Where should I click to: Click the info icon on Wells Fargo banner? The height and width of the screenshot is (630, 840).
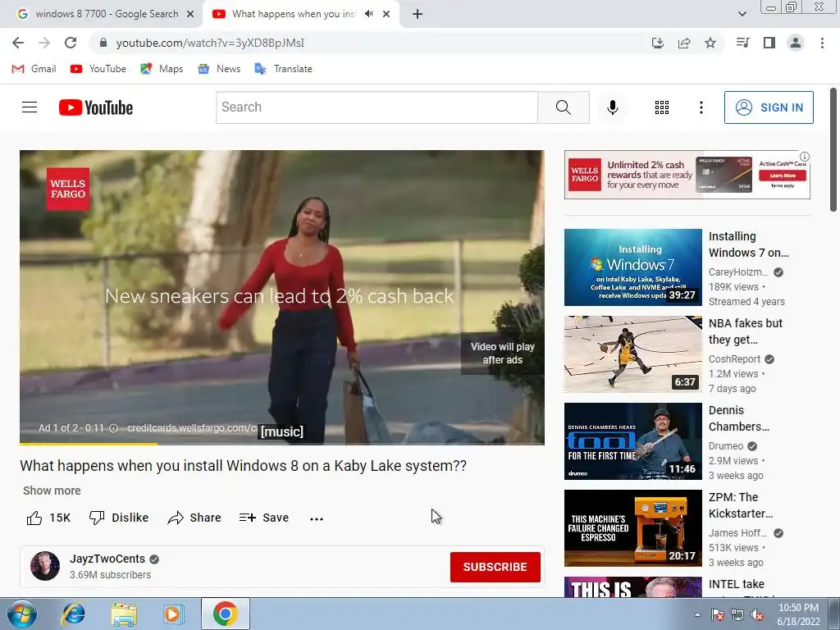click(805, 157)
